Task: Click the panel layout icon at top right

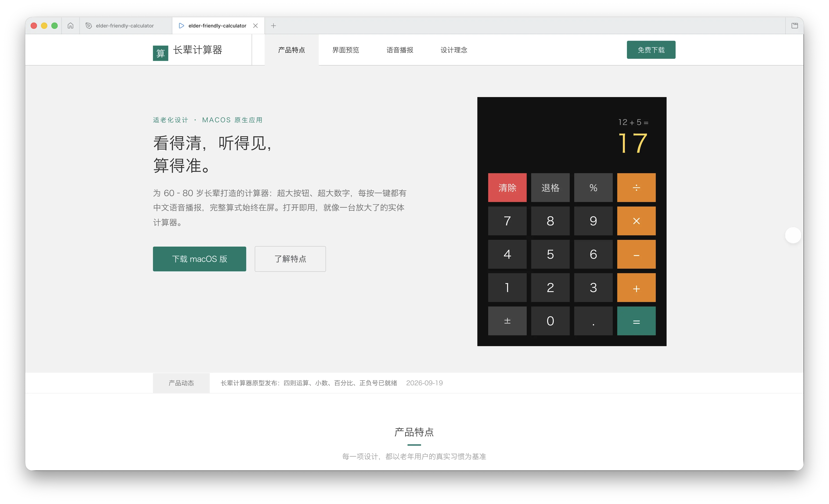Action: [x=795, y=26]
